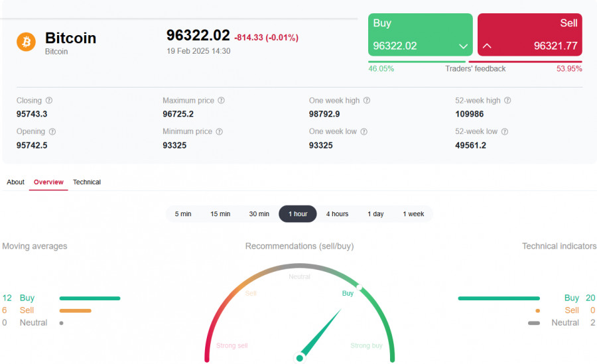Viewport: 597px width, 364px height.
Task: Click the -814.33 (-0.01%) price change
Action: [266, 38]
